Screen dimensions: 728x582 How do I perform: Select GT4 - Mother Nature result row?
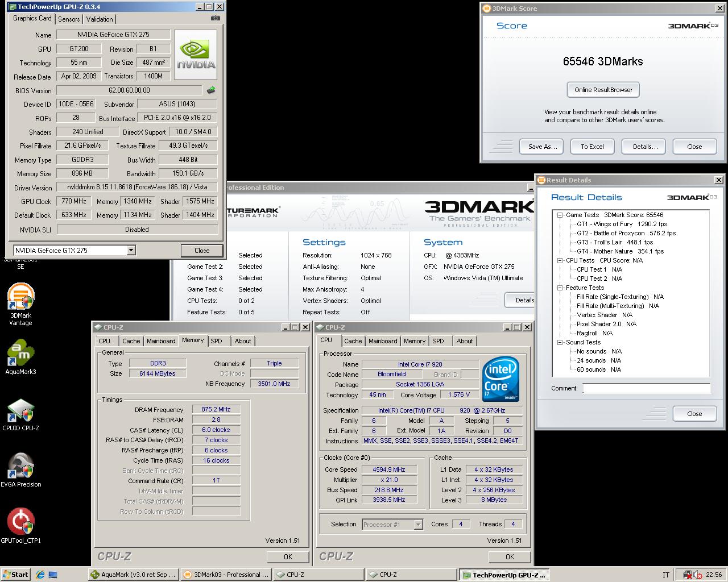[620, 251]
